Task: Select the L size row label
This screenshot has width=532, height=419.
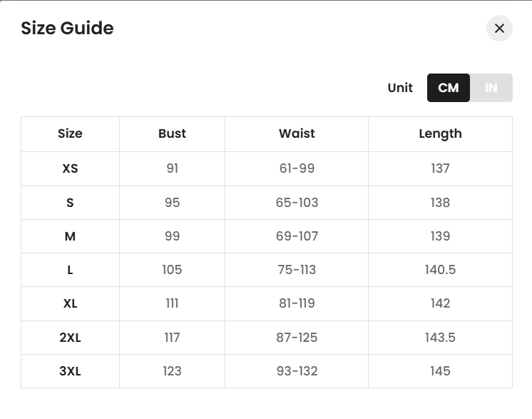Action: pos(70,270)
